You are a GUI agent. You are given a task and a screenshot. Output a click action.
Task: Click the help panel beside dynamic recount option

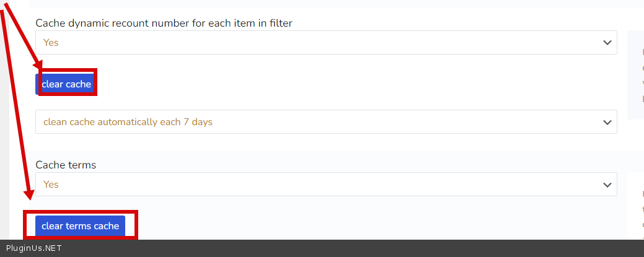(636, 74)
